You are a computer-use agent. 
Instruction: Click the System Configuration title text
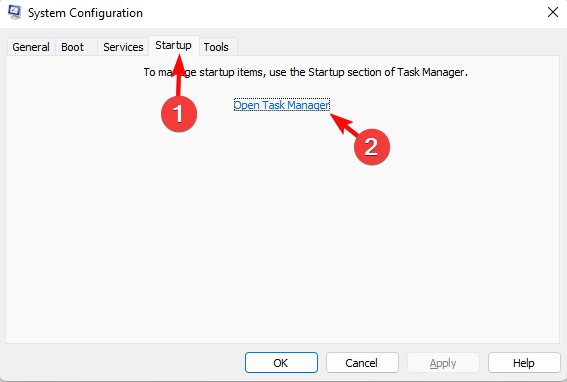85,13
